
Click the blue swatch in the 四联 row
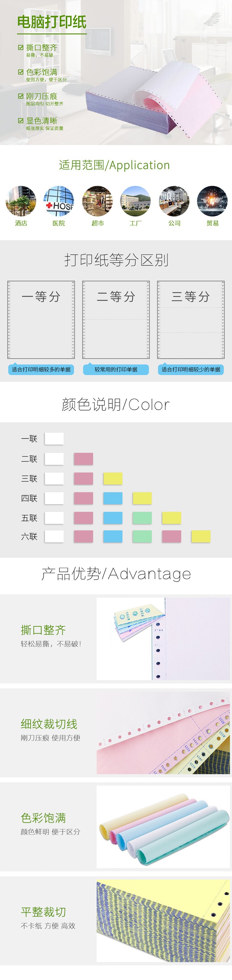(x=113, y=498)
